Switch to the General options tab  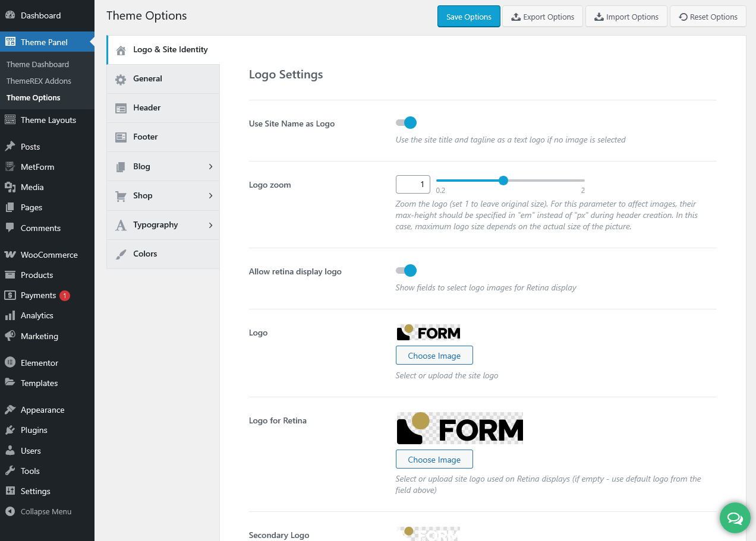point(147,79)
